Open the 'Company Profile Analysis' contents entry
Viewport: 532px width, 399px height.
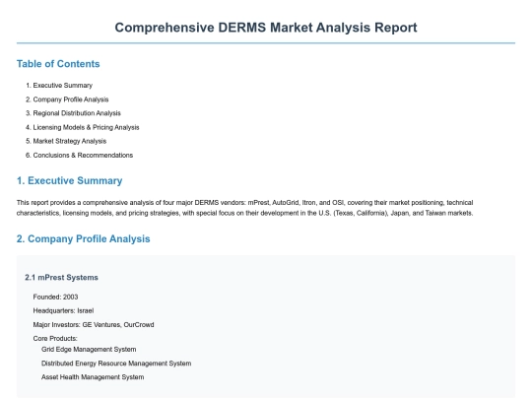click(x=71, y=100)
